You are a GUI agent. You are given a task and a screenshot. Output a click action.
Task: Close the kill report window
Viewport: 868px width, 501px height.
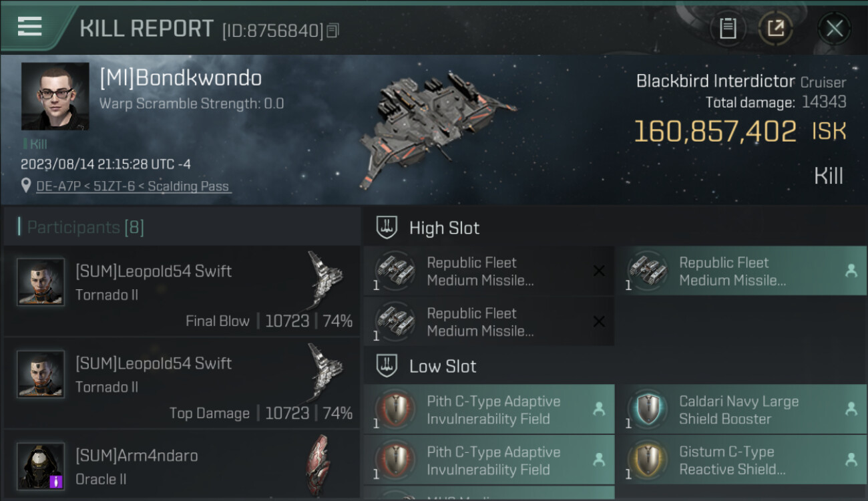834,29
